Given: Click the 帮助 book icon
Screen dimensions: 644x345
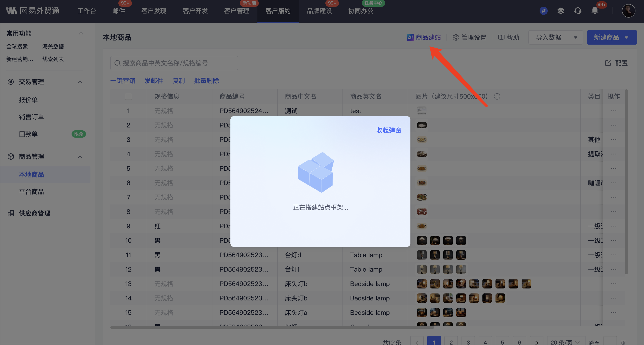Looking at the screenshot, I should pos(501,38).
